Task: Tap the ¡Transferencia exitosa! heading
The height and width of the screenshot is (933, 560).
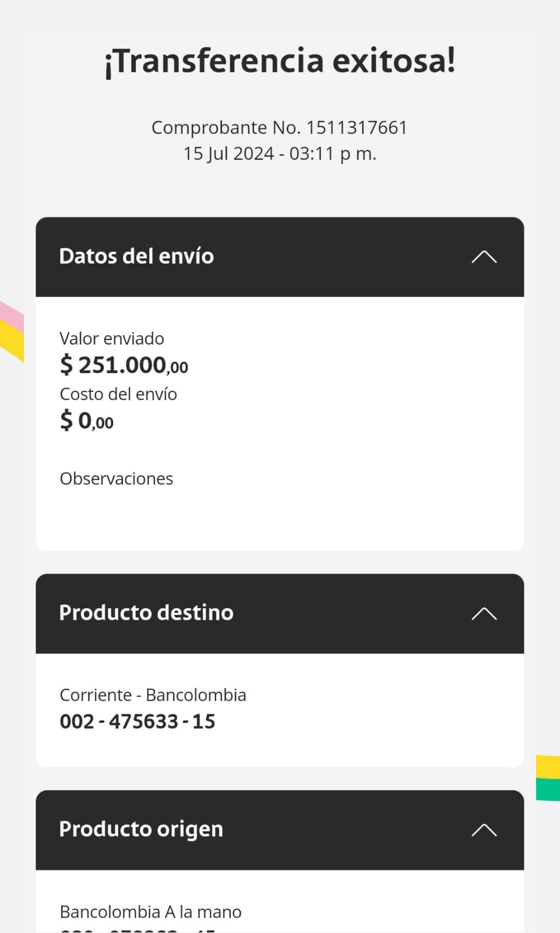Action: click(x=280, y=61)
